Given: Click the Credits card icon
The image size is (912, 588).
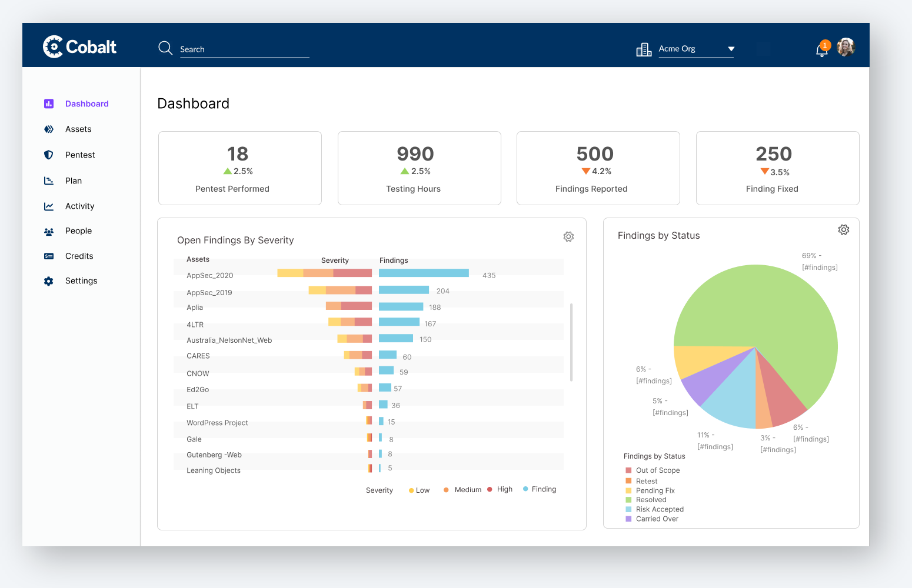Looking at the screenshot, I should (49, 256).
